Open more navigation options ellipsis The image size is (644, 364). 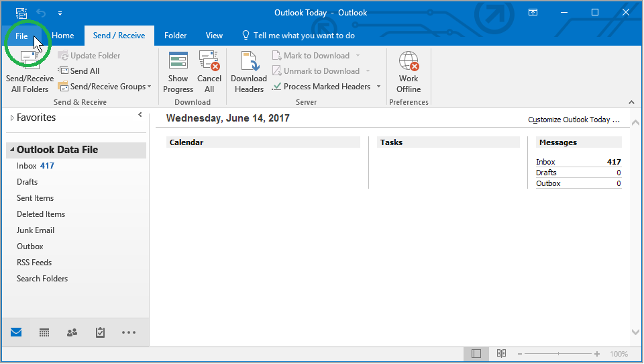pyautogui.click(x=129, y=332)
